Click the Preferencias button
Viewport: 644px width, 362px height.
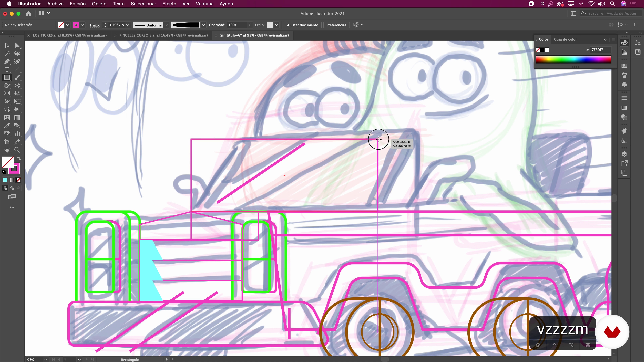336,25
